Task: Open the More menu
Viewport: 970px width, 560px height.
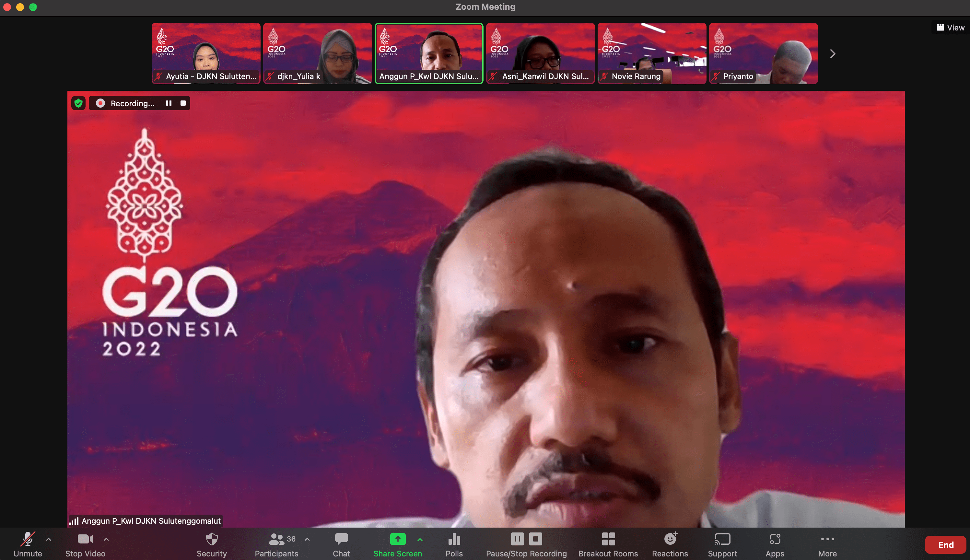Action: point(827,539)
